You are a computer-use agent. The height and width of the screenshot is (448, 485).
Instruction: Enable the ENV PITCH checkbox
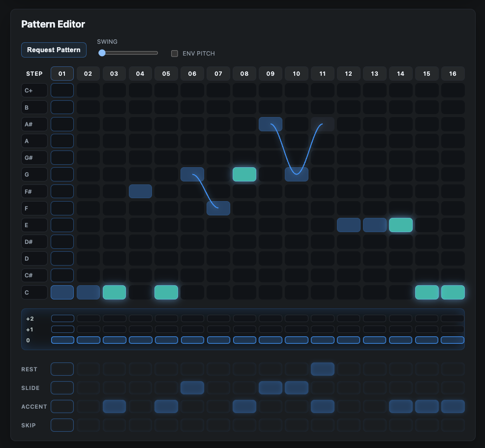(x=175, y=54)
